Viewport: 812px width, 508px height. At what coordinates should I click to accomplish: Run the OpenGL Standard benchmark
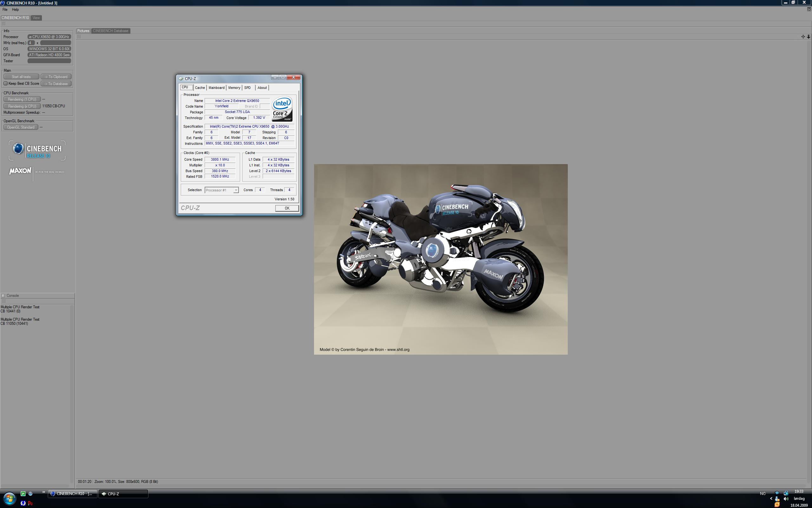click(21, 127)
